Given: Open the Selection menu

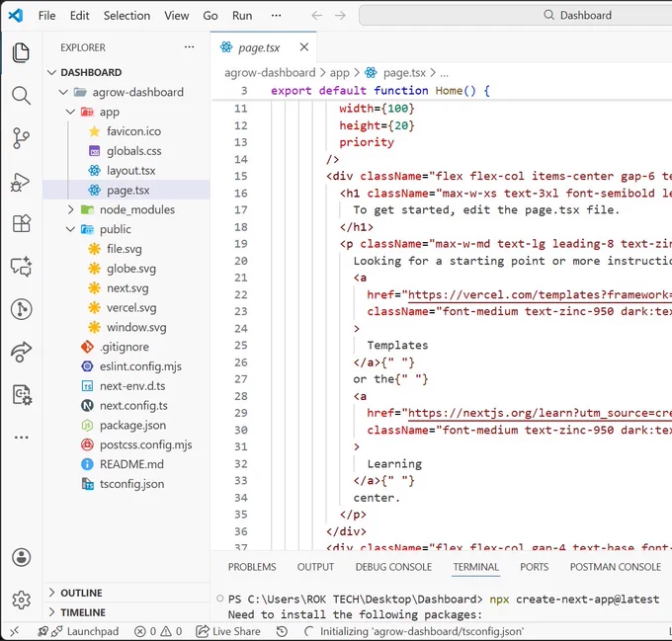Looking at the screenshot, I should pyautogui.click(x=126, y=16).
